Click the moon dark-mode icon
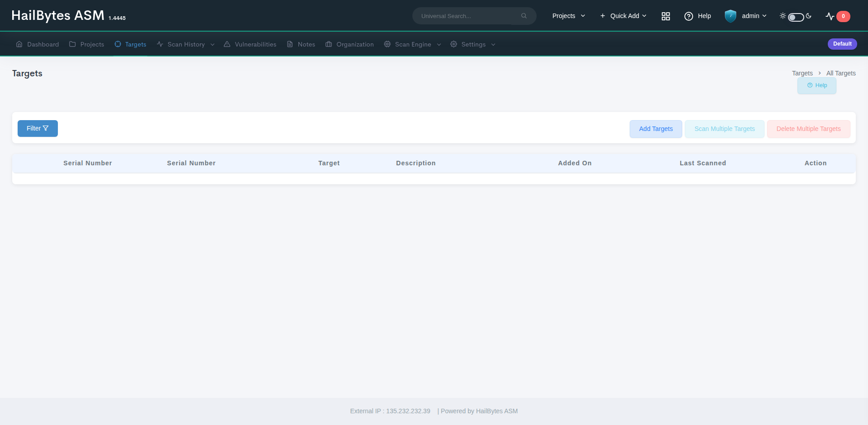Viewport: 868px width, 425px height. (808, 16)
